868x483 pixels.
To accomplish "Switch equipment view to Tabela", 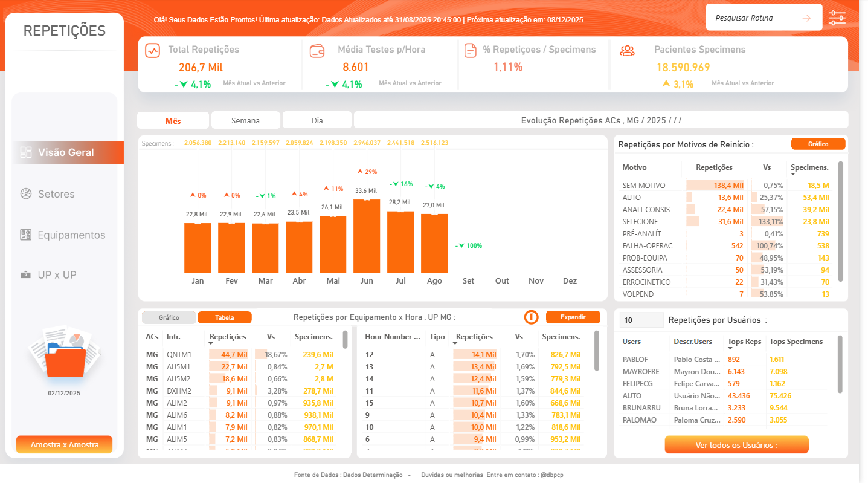I will point(224,317).
